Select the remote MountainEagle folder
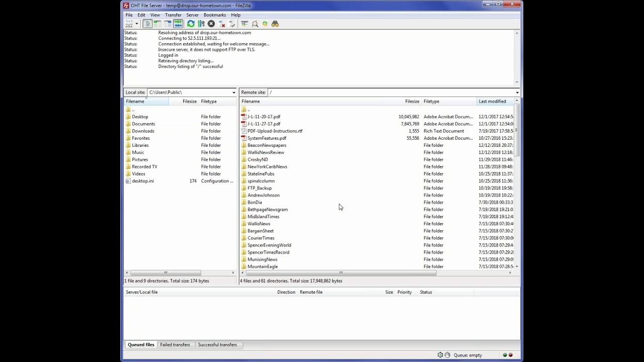Viewport: 644px width, 362px height. pyautogui.click(x=263, y=266)
